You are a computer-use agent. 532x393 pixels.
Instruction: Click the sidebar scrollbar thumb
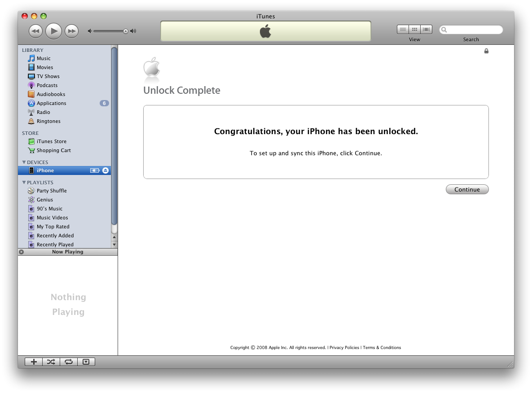pyautogui.click(x=114, y=135)
